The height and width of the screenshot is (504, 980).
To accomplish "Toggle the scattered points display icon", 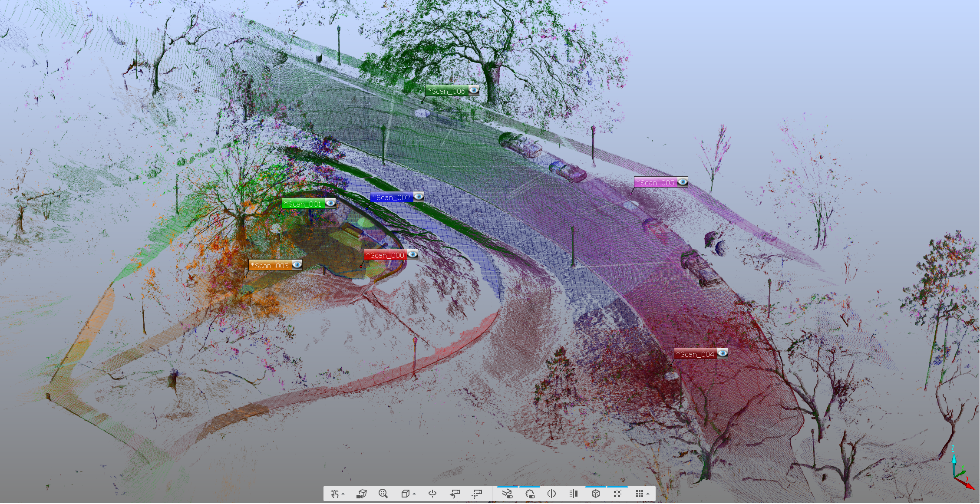I will [617, 494].
